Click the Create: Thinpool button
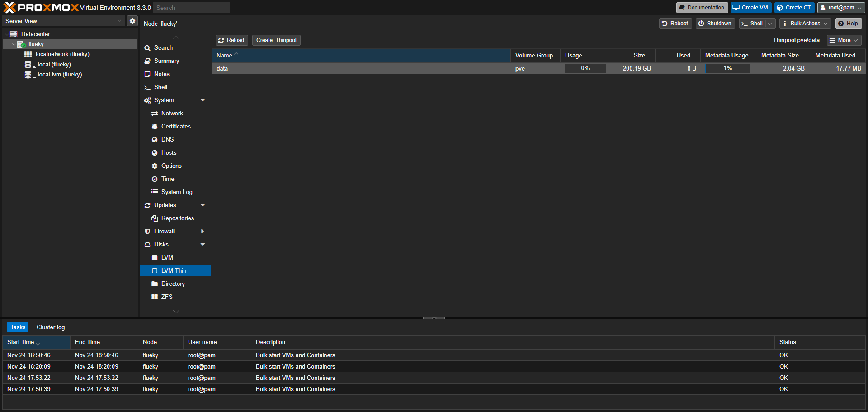Viewport: 868px width, 412px height. (x=276, y=40)
